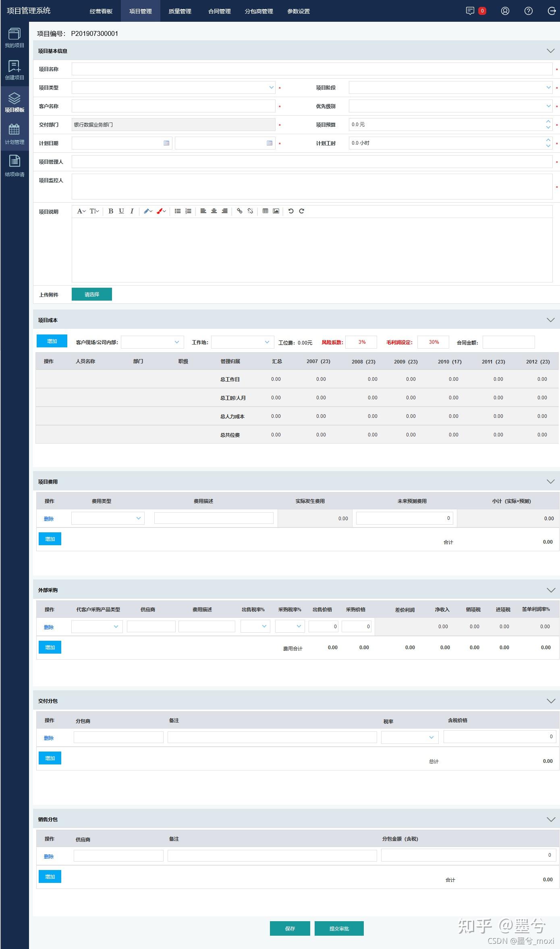The image size is (560, 949).
Task: Switch to 经营看板 tab
Action: coord(101,11)
